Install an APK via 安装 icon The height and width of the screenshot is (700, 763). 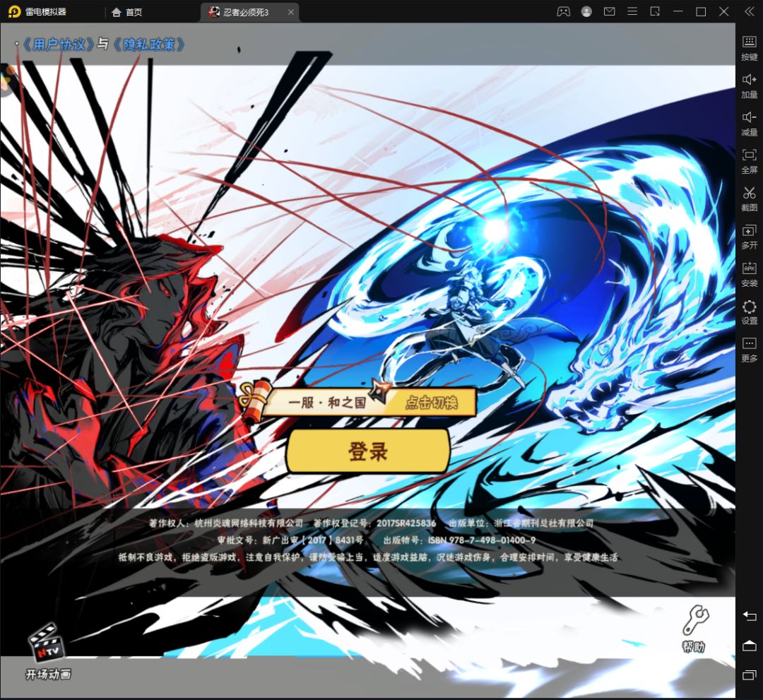click(x=749, y=274)
